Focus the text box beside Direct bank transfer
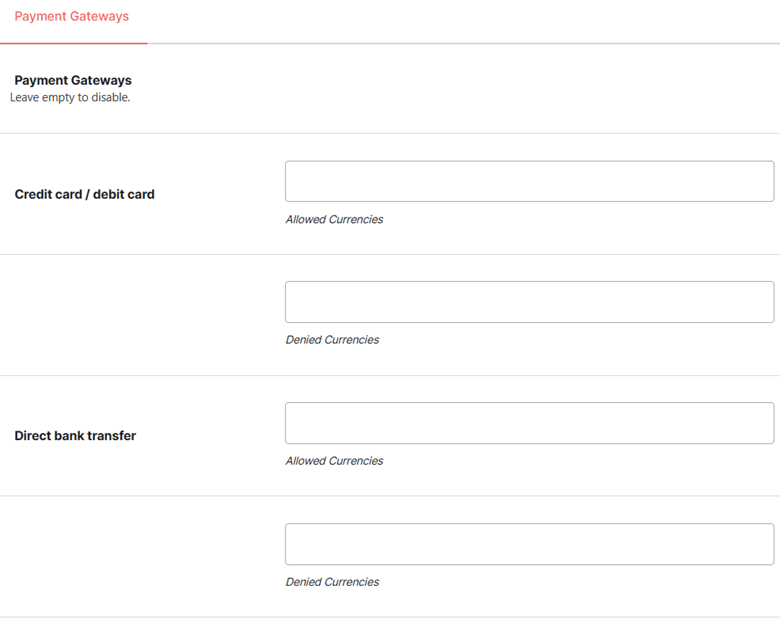 tap(529, 423)
